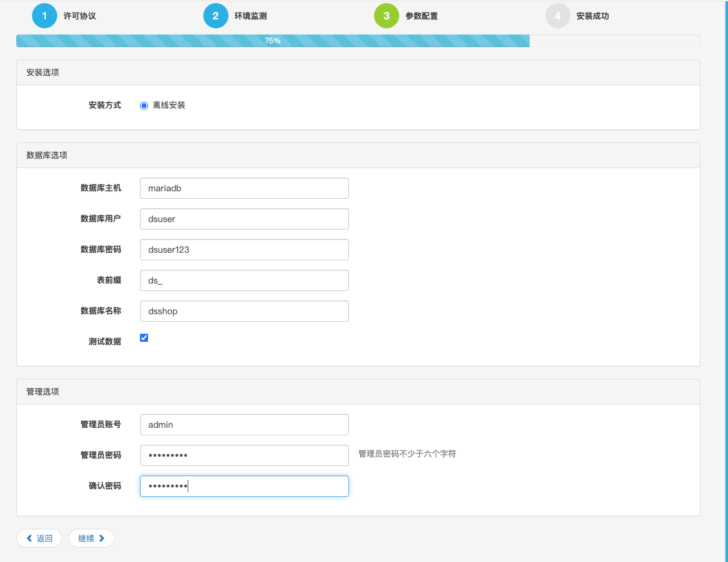Click the 参数配置 step label
Screen dimensions: 728x562
[422, 16]
